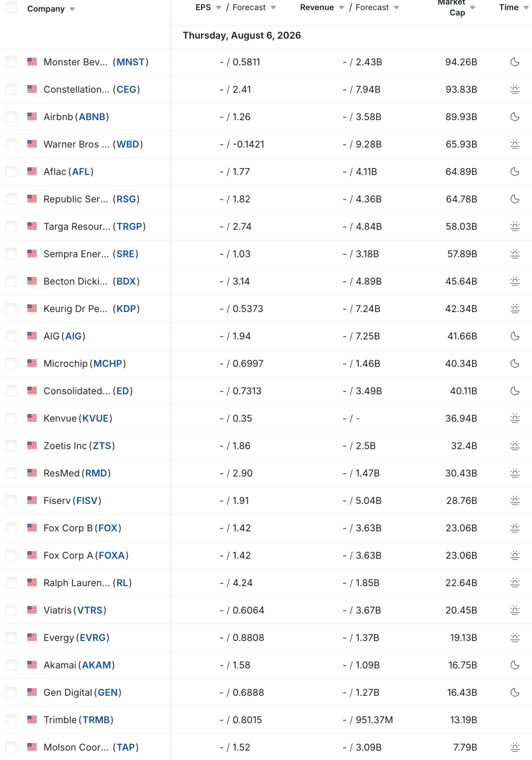Check the select-all checkbox beside Company header

pyautogui.click(x=11, y=7)
